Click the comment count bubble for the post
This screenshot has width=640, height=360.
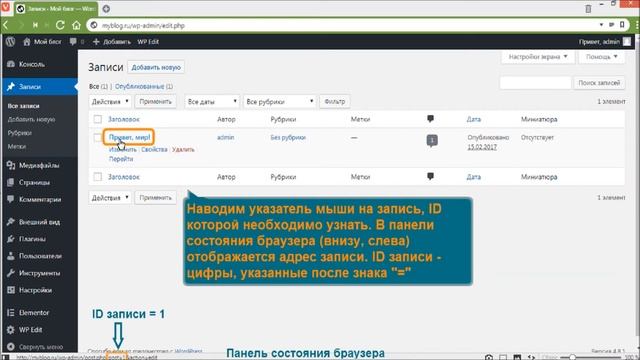click(x=432, y=140)
